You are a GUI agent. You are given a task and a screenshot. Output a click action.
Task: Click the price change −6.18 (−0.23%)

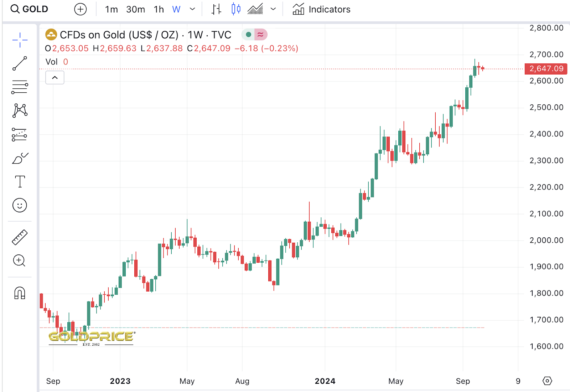click(266, 48)
